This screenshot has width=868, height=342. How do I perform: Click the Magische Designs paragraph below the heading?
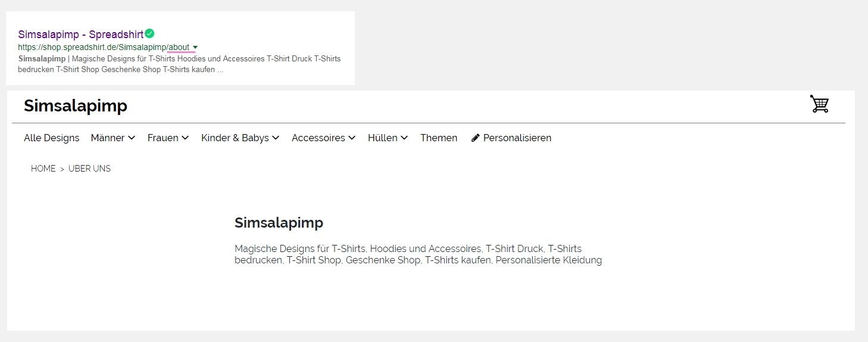click(418, 254)
